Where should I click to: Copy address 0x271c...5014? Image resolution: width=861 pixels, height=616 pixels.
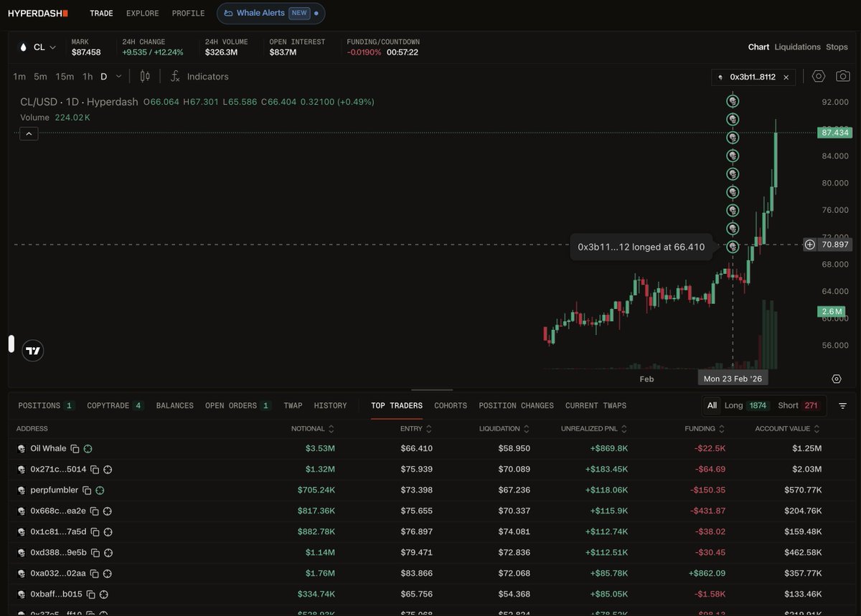coord(95,469)
